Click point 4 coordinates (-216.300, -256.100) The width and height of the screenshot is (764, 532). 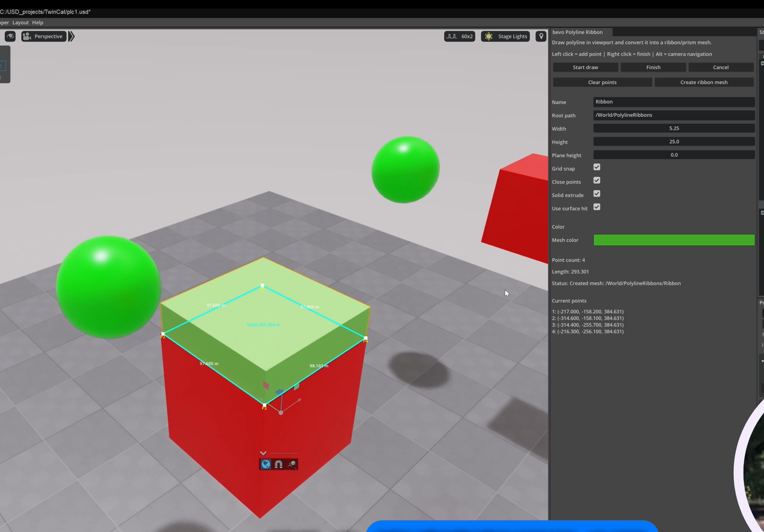587,331
